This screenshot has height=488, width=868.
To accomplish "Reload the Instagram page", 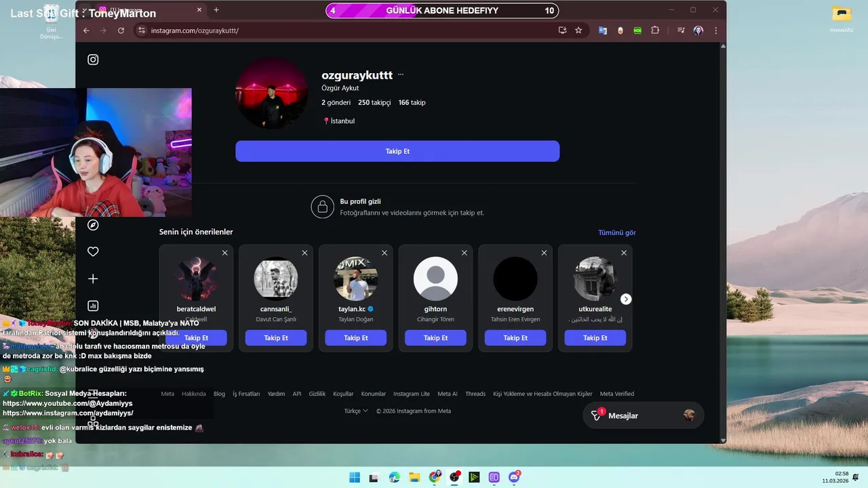I will click(x=121, y=30).
